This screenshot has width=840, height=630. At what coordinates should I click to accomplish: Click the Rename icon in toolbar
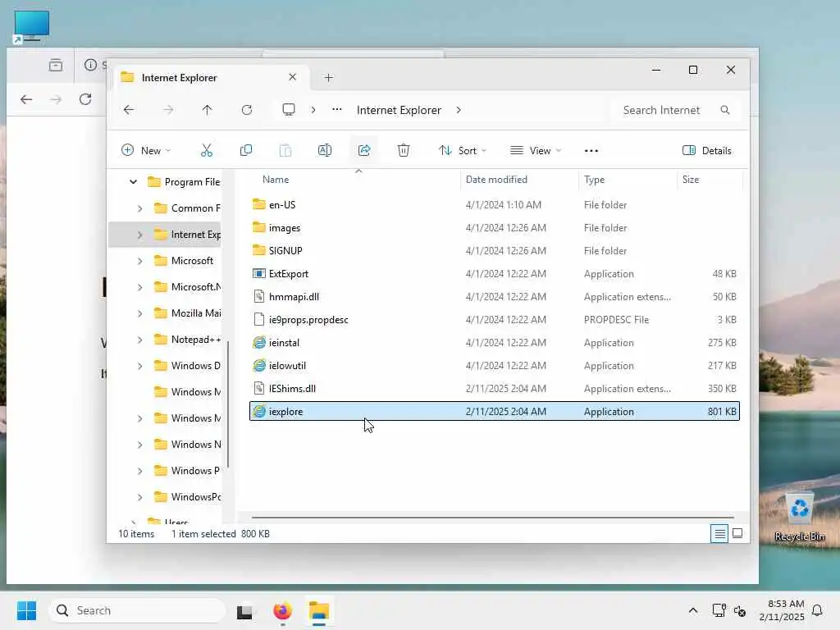tap(325, 151)
